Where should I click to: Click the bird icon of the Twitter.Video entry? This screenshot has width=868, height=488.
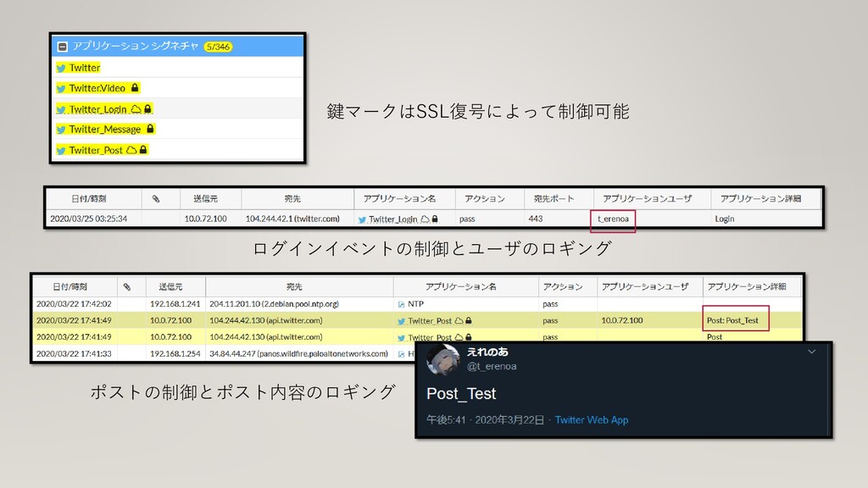[x=61, y=88]
